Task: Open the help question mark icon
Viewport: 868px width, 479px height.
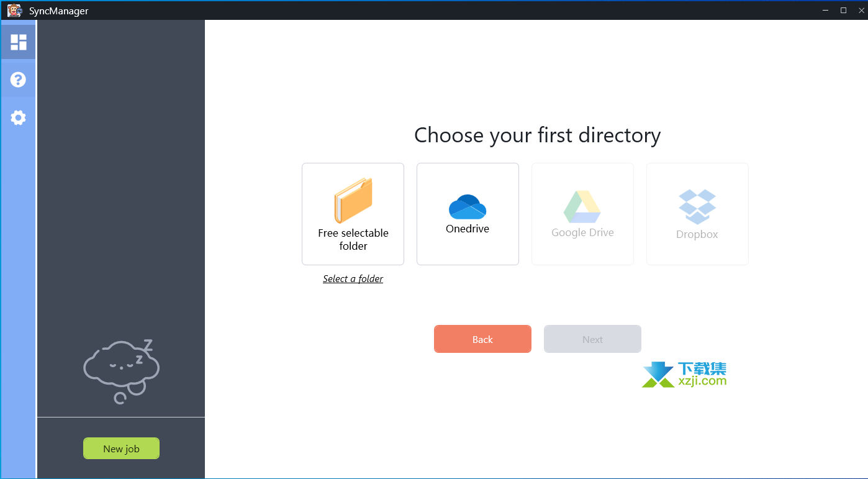Action: pyautogui.click(x=18, y=80)
